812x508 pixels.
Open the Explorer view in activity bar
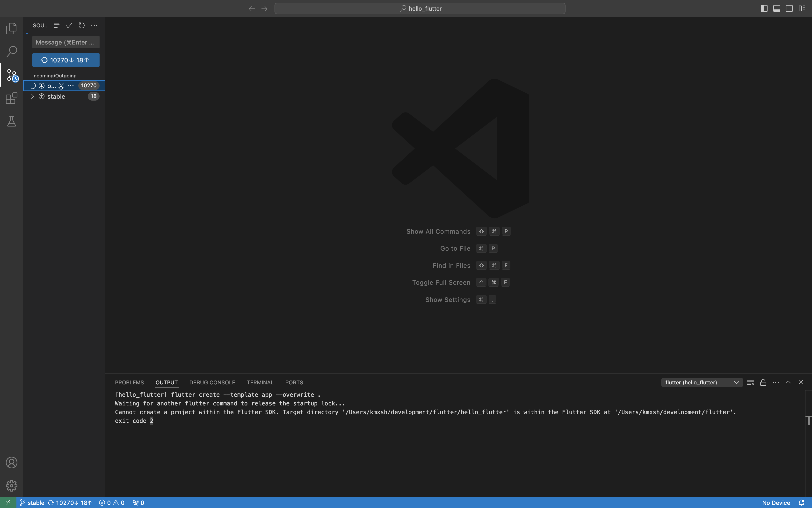11,29
